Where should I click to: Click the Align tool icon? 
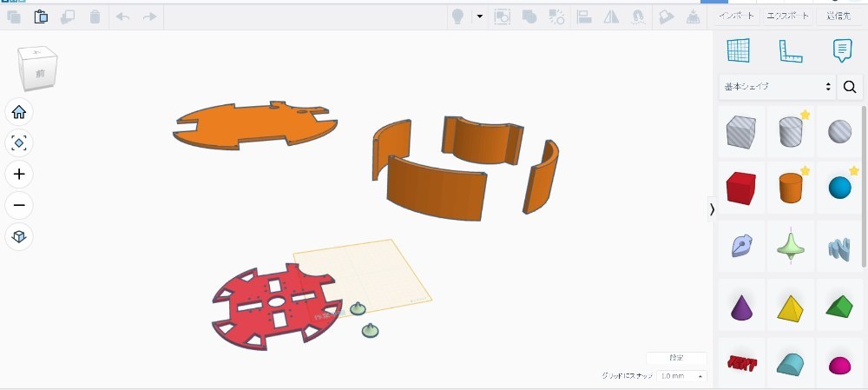[584, 17]
